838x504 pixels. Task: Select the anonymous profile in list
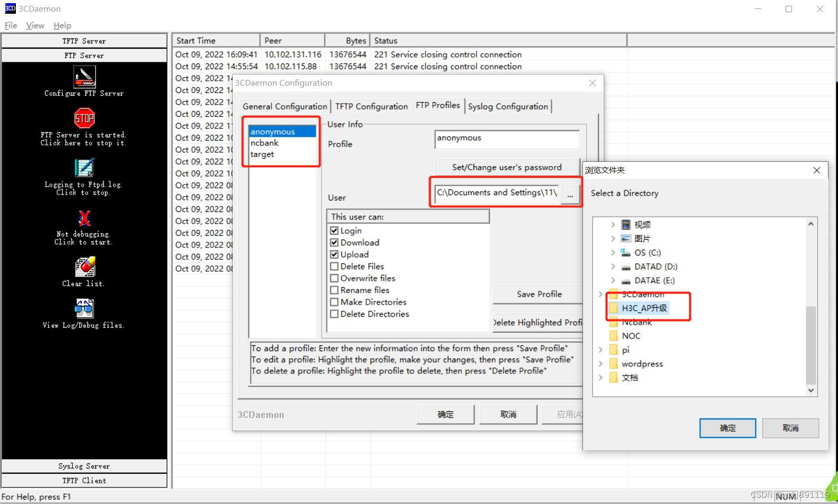pos(283,132)
